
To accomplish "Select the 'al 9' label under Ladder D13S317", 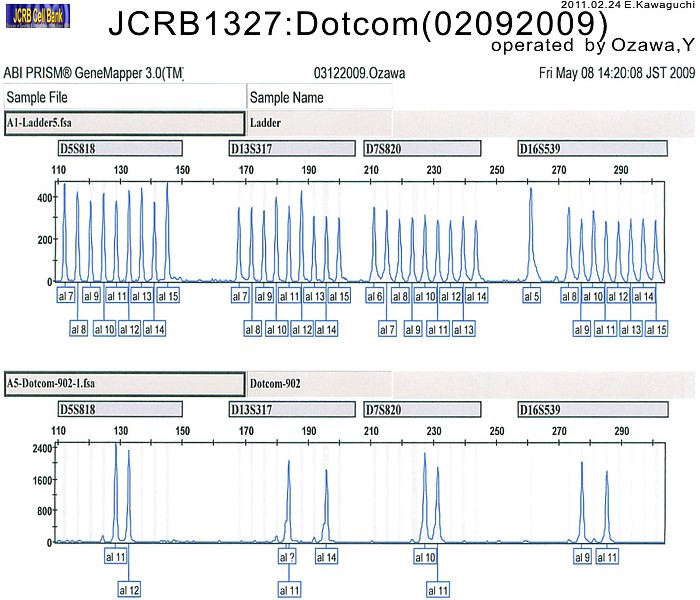I will 264,296.
